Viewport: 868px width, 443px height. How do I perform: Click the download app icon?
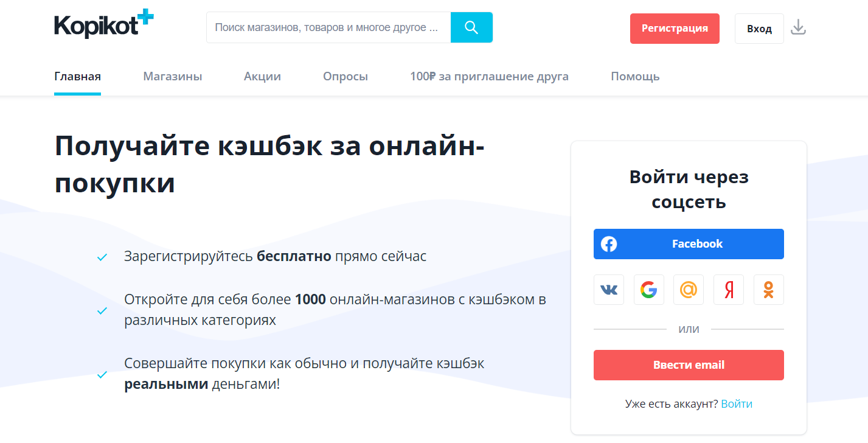pyautogui.click(x=798, y=28)
